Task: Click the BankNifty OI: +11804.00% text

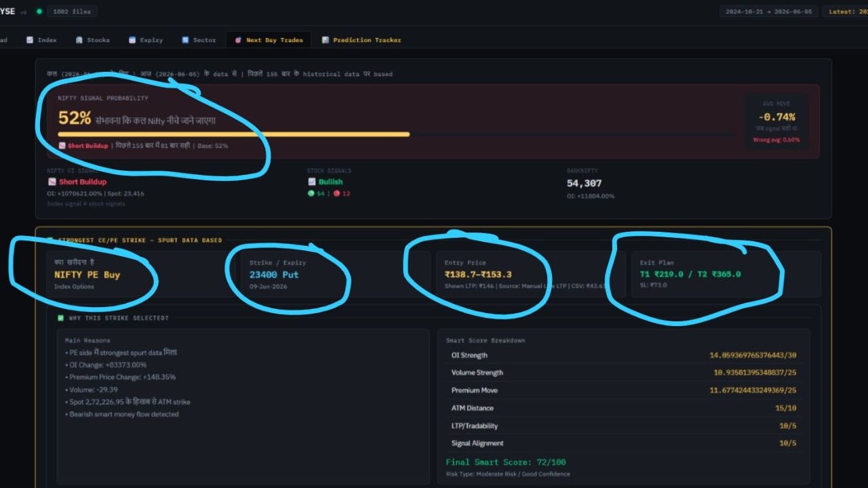Action: coord(591,196)
